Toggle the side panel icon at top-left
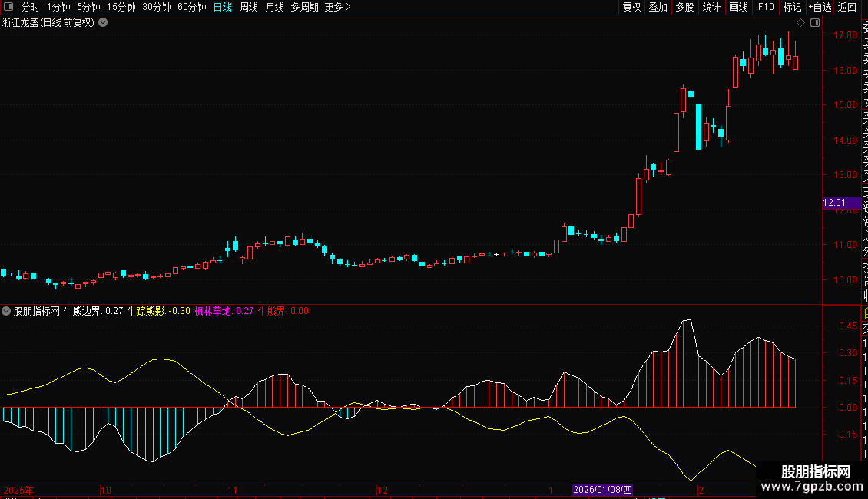 (x=8, y=7)
